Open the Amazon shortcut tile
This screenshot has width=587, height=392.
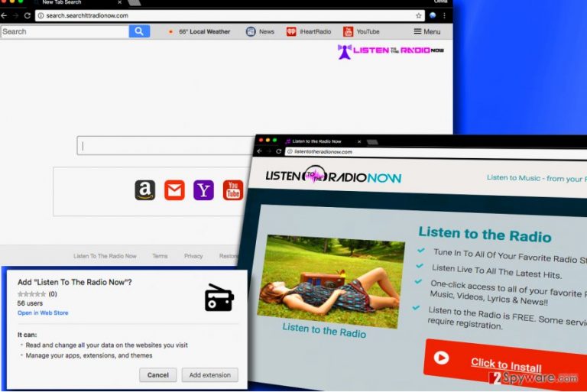(145, 190)
